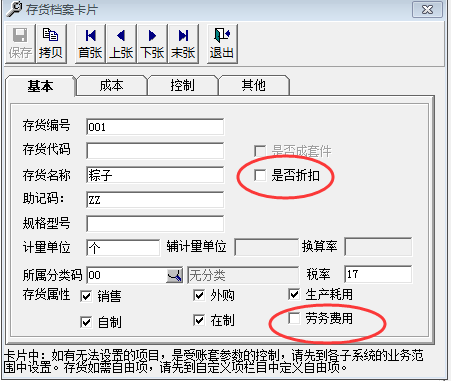Open the 所属分类码 lookup search icon

pos(174,275)
